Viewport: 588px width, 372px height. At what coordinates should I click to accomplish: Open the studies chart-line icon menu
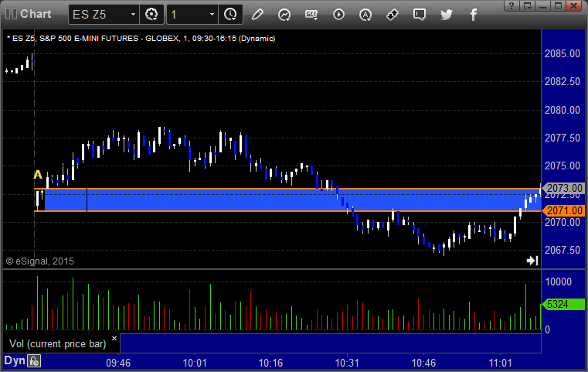[x=284, y=15]
